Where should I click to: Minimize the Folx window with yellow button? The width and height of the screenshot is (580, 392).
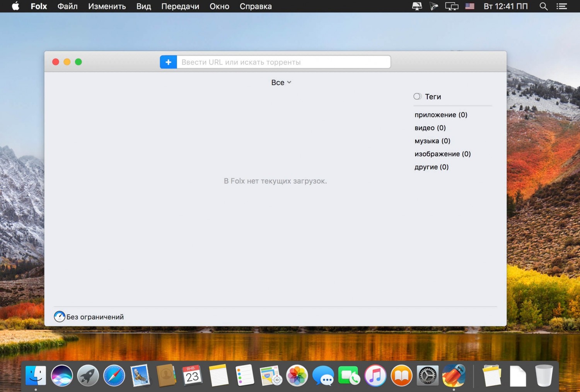point(67,62)
